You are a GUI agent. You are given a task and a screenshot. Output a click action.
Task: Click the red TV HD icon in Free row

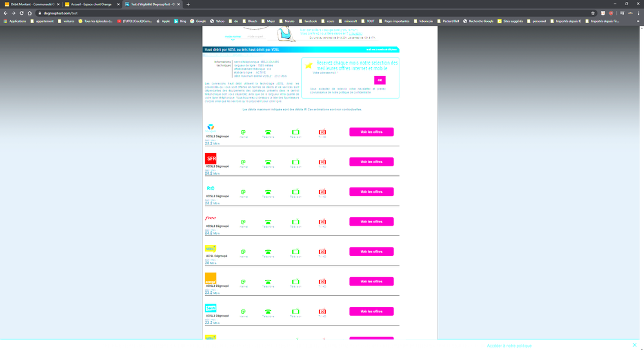click(322, 222)
